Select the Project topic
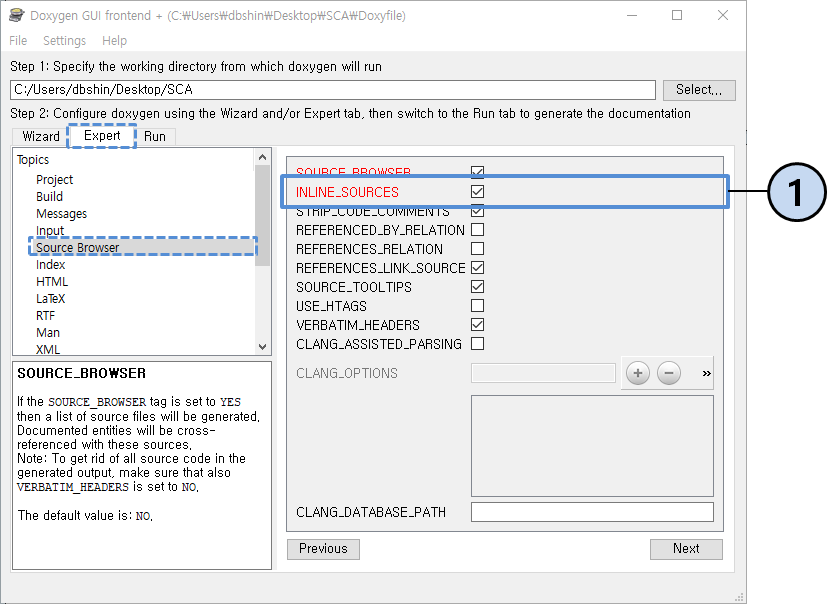This screenshot has height=604, width=829. point(54,180)
